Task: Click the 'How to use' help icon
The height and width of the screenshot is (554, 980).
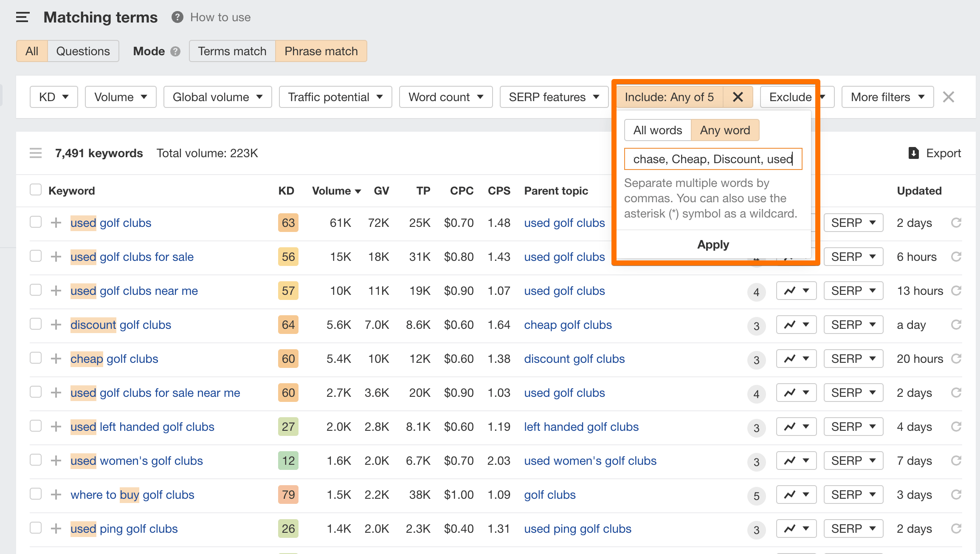Action: tap(177, 17)
